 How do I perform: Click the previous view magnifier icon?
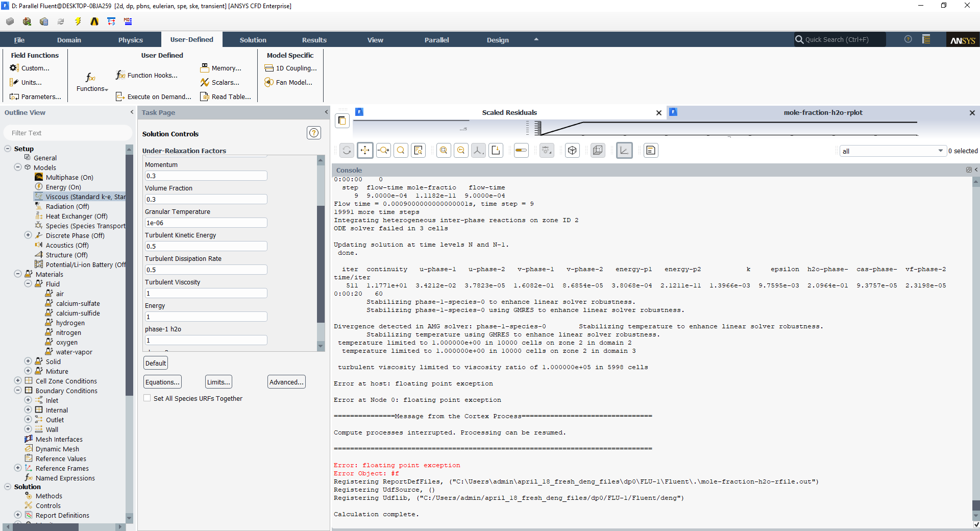tap(461, 150)
